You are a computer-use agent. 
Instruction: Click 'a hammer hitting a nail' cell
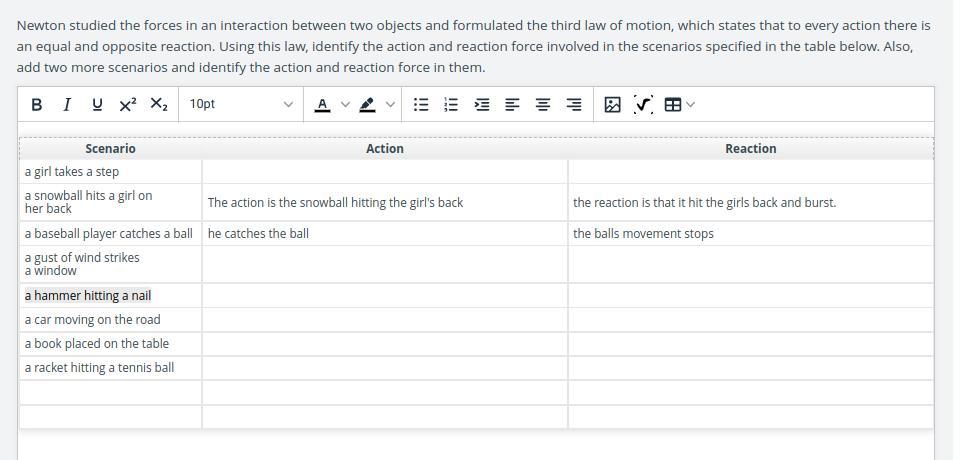(x=110, y=295)
